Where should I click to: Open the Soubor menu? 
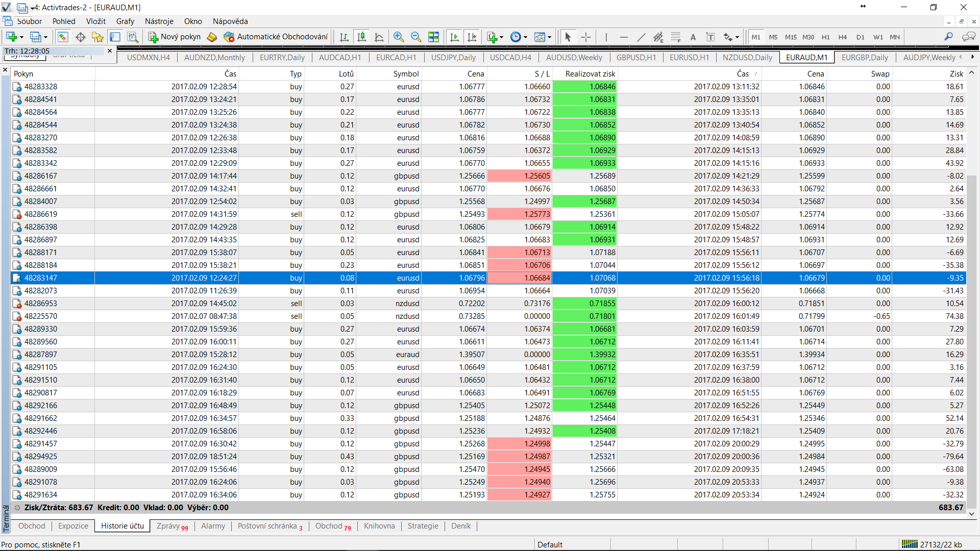[30, 21]
